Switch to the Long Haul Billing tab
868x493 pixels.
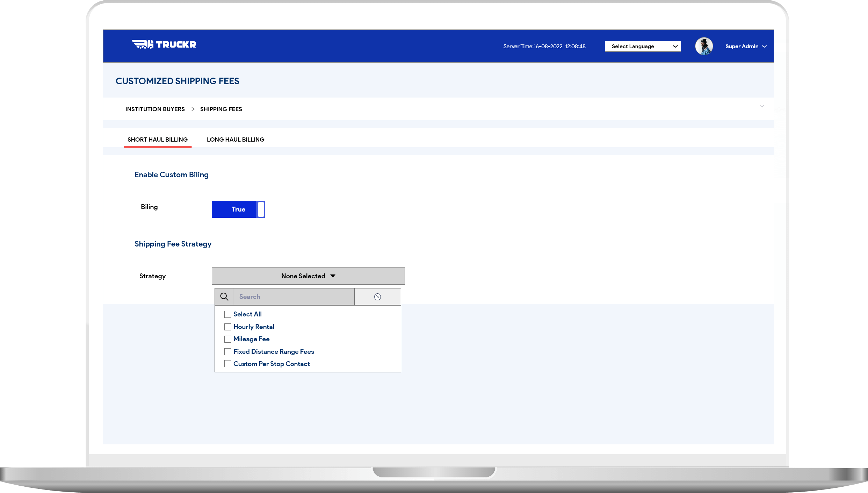point(236,140)
